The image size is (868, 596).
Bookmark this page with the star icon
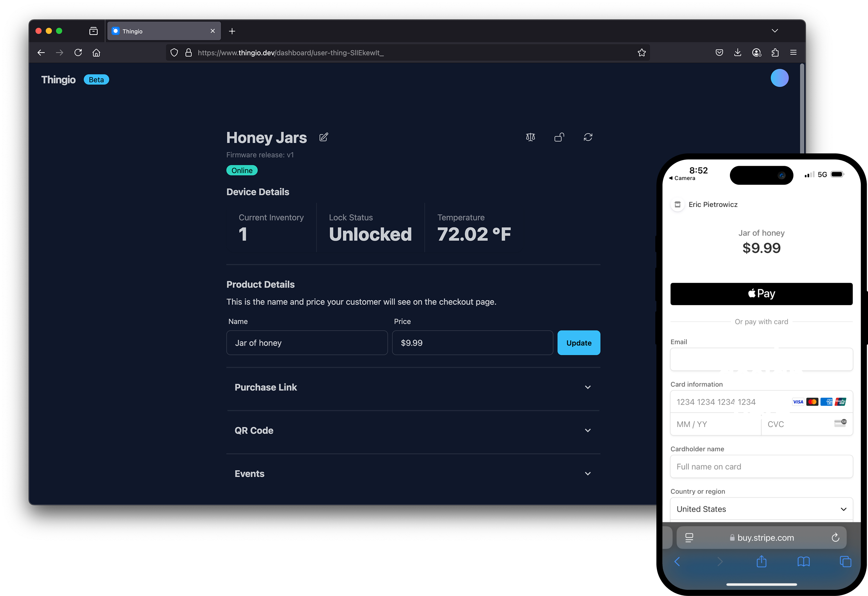[x=642, y=53]
